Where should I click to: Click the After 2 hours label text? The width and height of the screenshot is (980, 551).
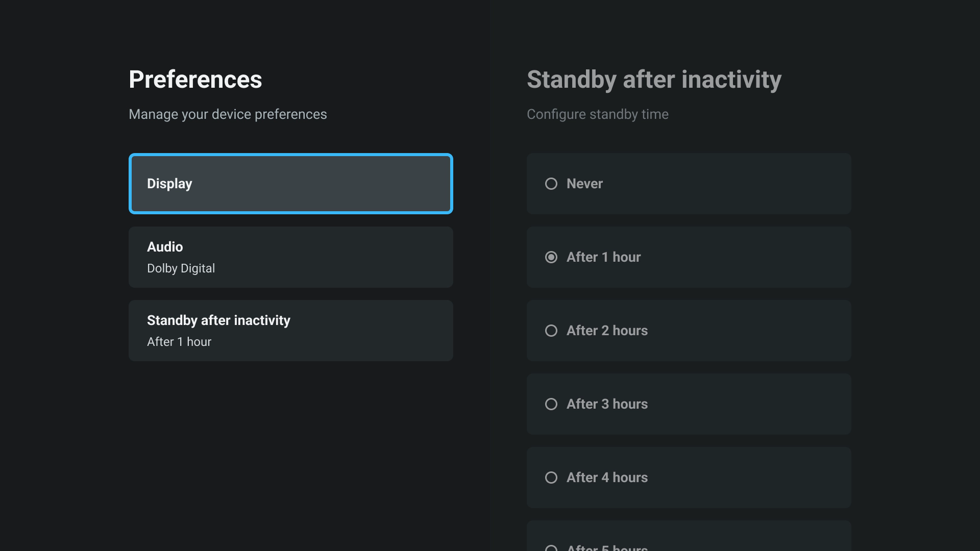607,331
